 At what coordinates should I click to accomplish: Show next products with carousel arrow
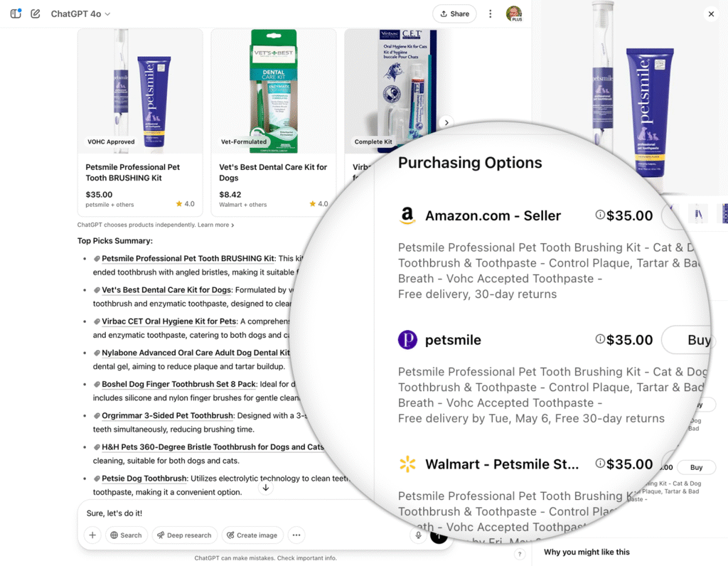click(x=446, y=122)
